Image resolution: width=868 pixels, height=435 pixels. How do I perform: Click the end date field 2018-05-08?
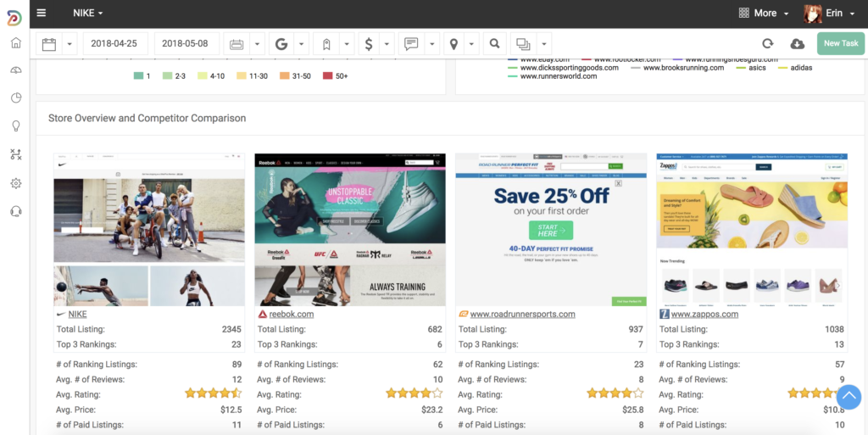click(x=186, y=44)
